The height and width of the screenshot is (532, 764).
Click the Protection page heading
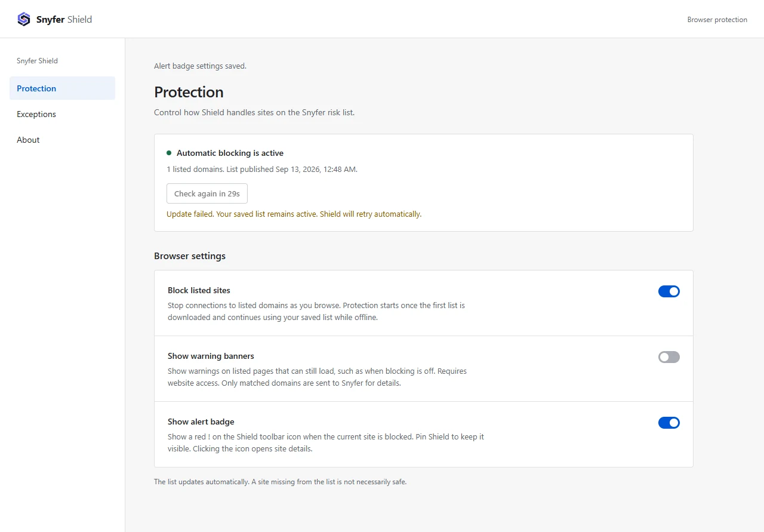tap(189, 92)
